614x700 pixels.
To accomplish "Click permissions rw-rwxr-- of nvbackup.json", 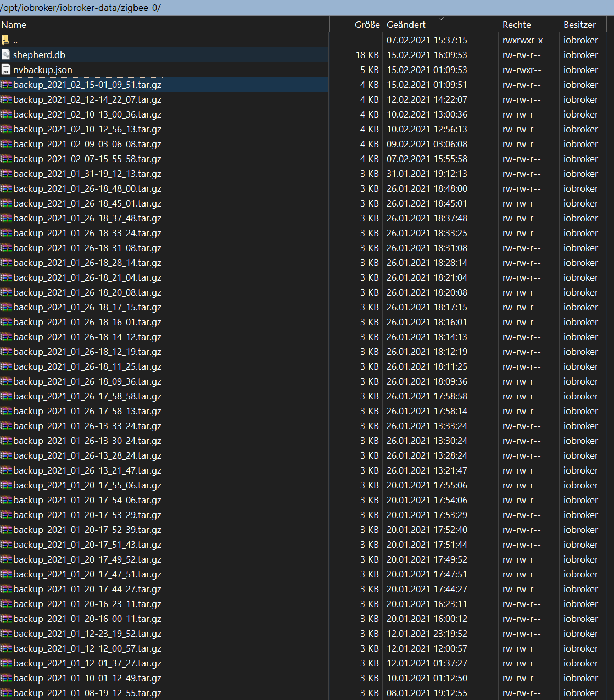I will coord(521,70).
